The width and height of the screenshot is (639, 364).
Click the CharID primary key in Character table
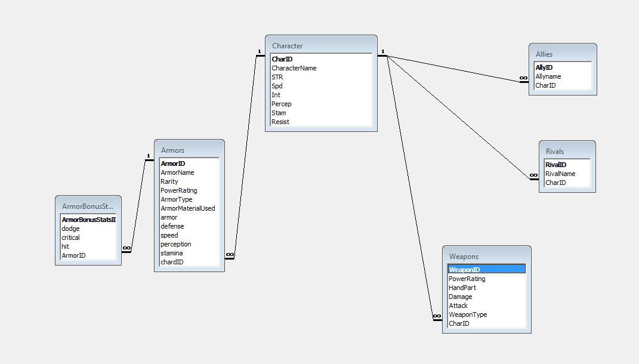(282, 59)
